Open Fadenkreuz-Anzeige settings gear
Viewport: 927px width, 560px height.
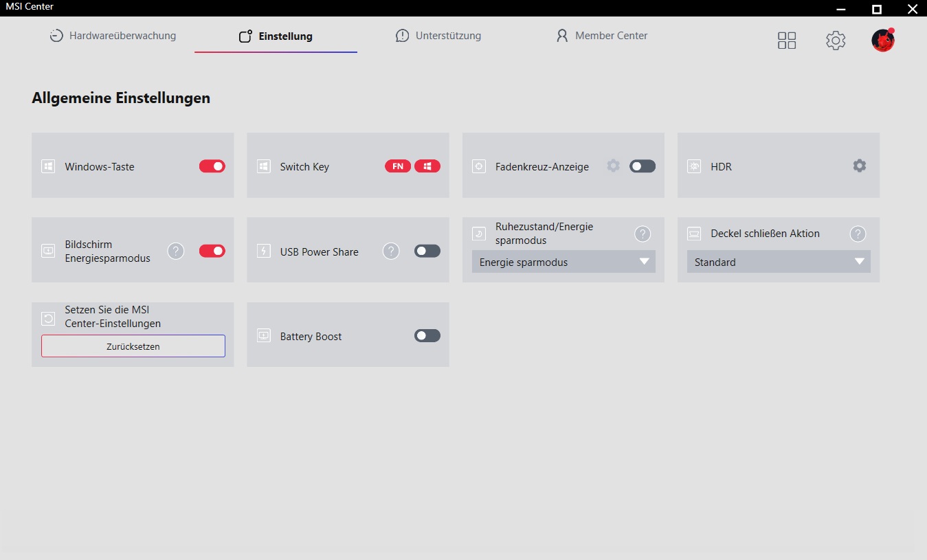[613, 166]
